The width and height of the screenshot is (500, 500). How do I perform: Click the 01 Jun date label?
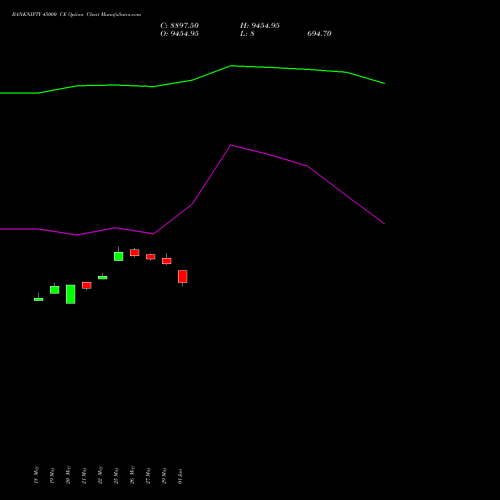point(180,476)
